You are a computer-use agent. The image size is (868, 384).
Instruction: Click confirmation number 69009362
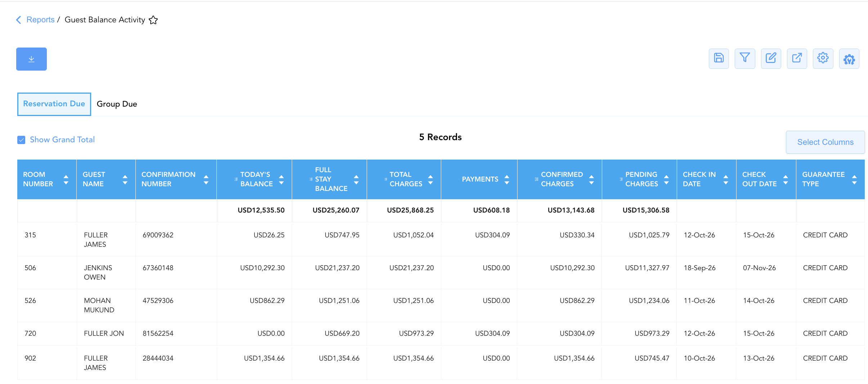pos(158,235)
